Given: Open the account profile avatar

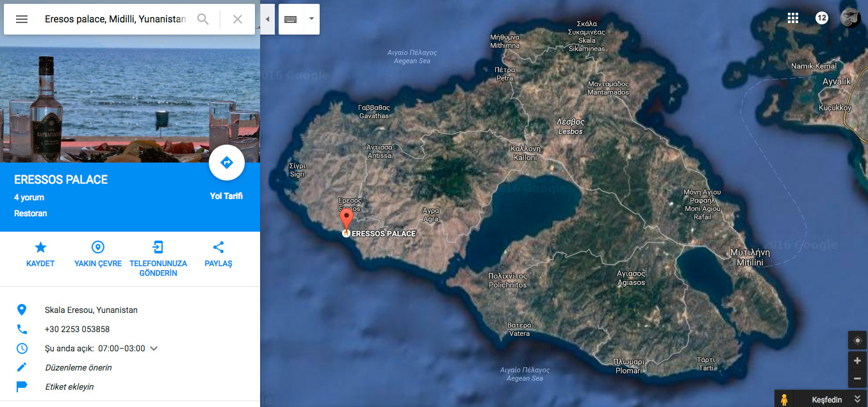Looking at the screenshot, I should point(850,18).
